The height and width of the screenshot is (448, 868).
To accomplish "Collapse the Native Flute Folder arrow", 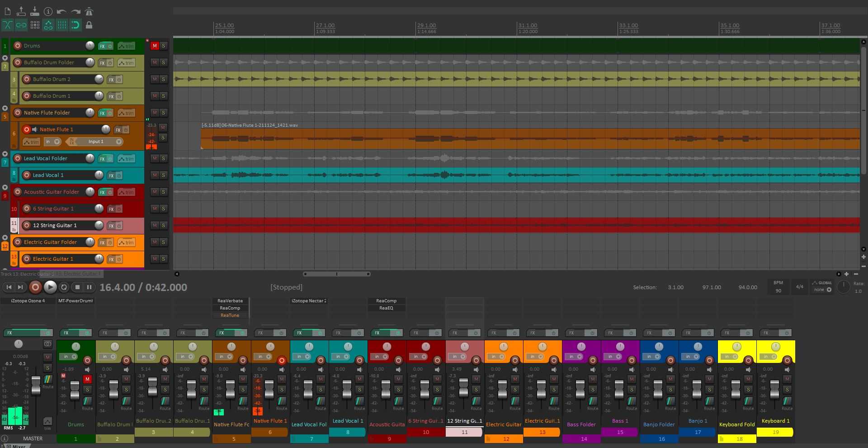I will coord(5,108).
